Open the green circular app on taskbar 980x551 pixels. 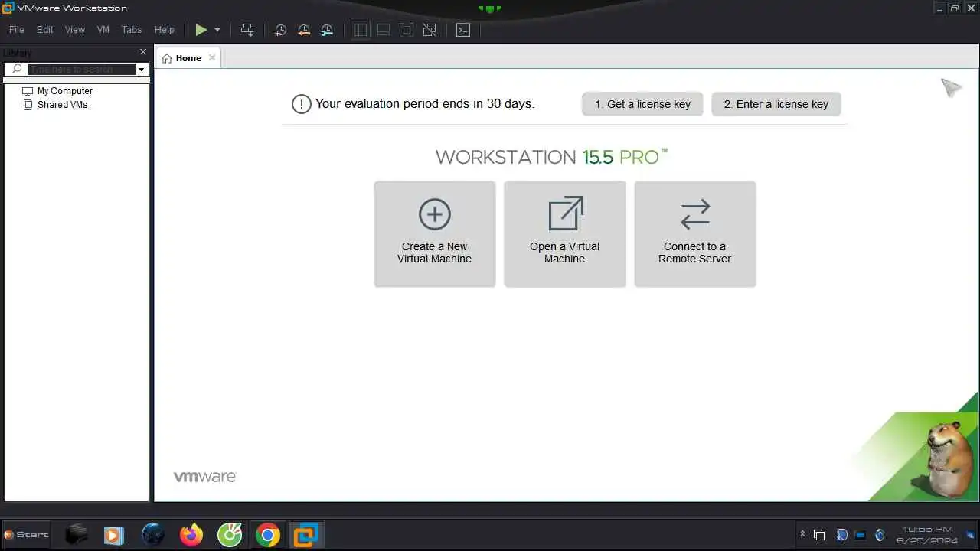click(230, 534)
